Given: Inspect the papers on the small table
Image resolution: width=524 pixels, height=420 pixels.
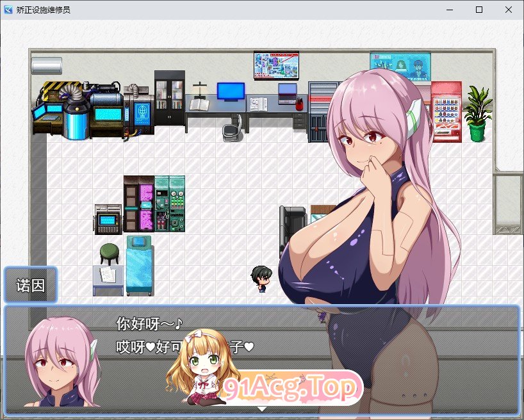Looking at the screenshot, I should [108, 275].
